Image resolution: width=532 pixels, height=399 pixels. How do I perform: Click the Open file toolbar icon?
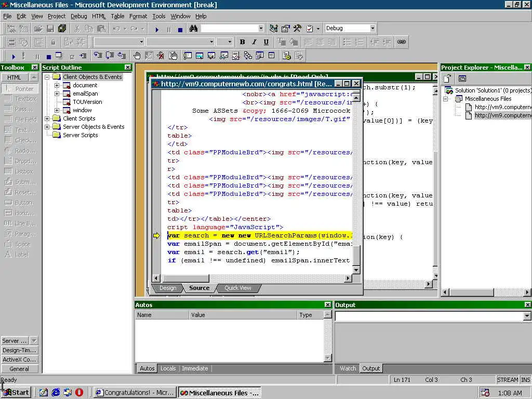[38, 29]
